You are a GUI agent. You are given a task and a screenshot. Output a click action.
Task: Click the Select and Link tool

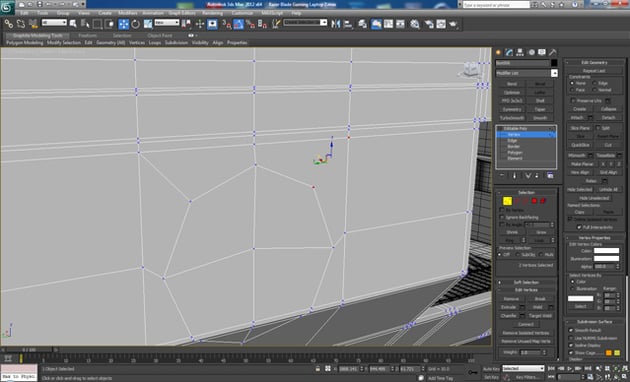8,24
